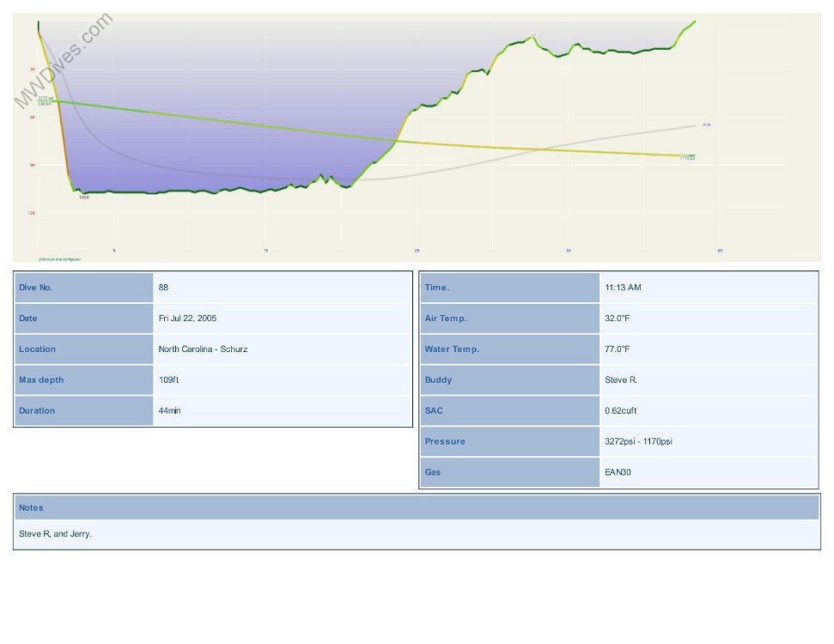The width and height of the screenshot is (834, 644).
Task: Click the '1170 psi' end pressure chart label
Action: (687, 158)
